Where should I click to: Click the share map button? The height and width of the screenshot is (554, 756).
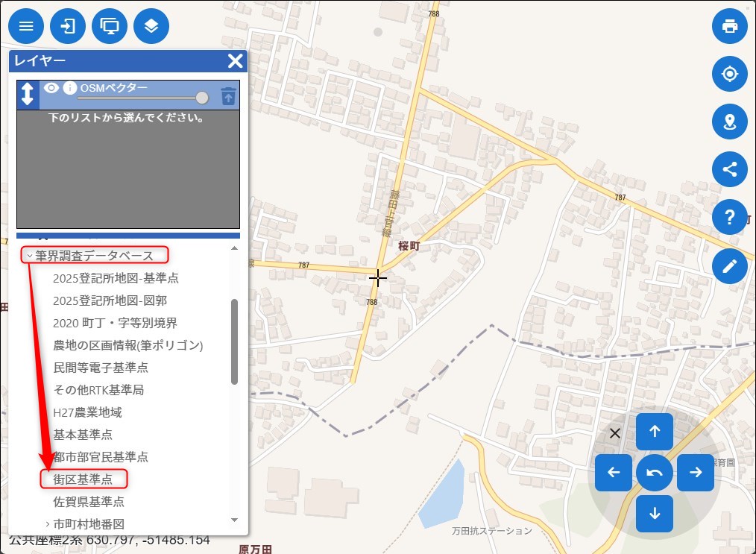(x=729, y=169)
